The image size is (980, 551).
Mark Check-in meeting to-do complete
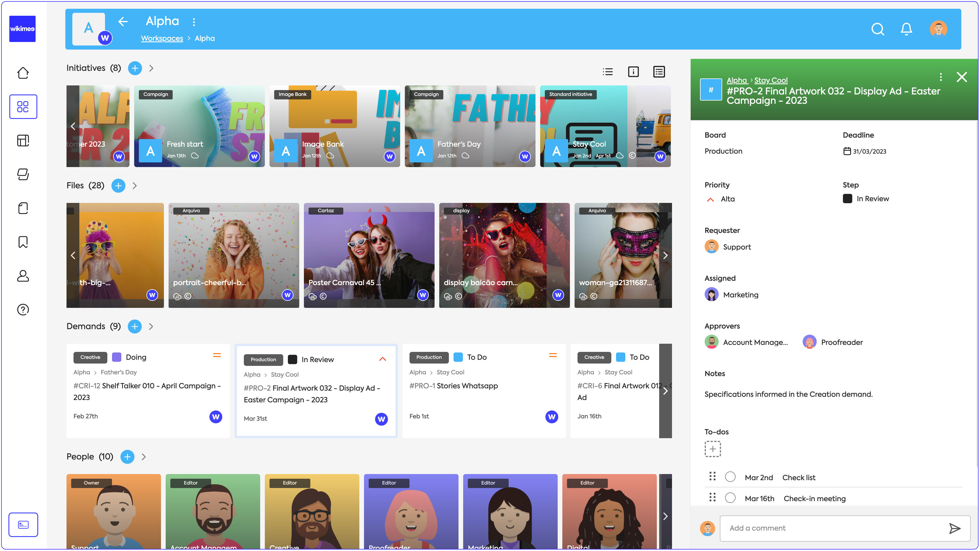pos(730,498)
